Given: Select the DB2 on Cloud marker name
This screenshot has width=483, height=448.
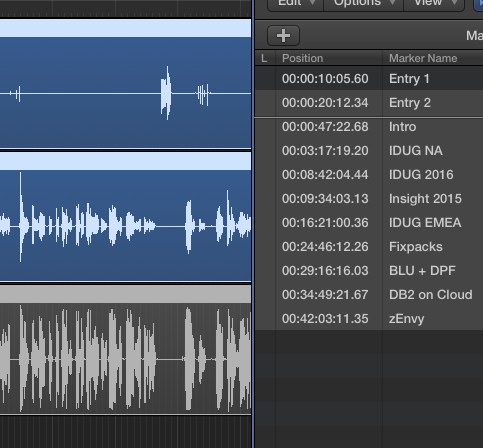Looking at the screenshot, I should [x=430, y=295].
